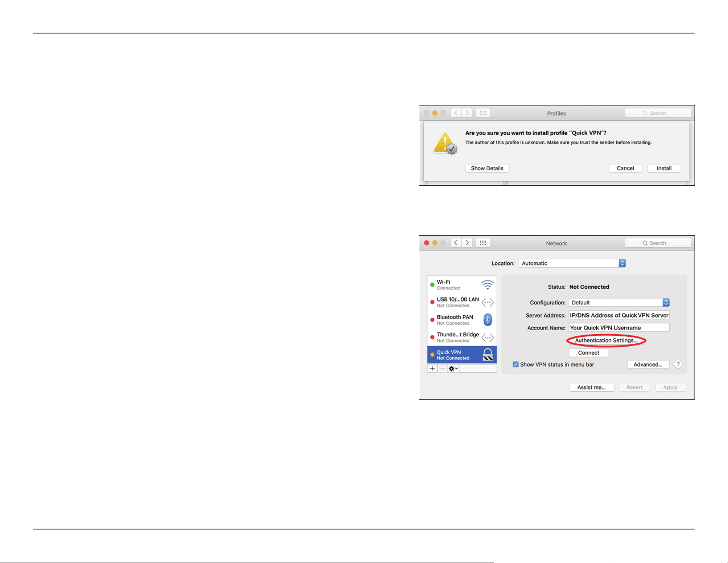Click the Install button

point(664,168)
